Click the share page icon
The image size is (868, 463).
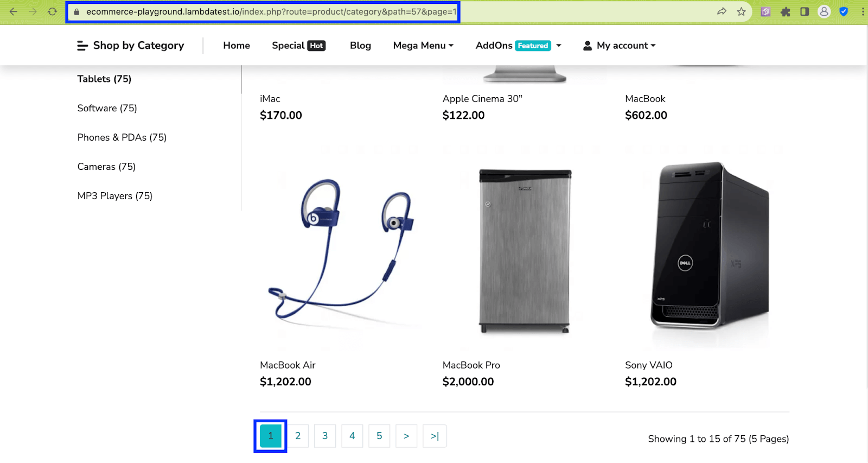[722, 11]
